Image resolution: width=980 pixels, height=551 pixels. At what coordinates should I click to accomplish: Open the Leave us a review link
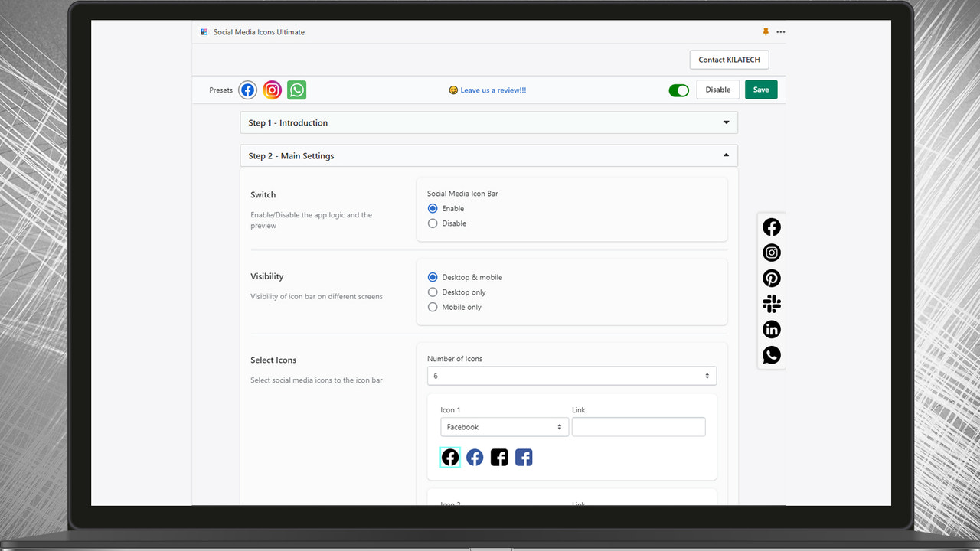coord(492,90)
